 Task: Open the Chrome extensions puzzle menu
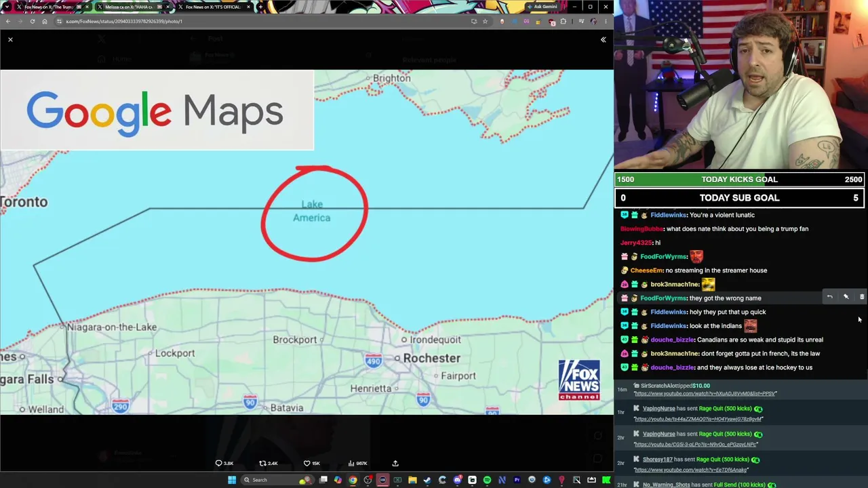[x=563, y=21]
